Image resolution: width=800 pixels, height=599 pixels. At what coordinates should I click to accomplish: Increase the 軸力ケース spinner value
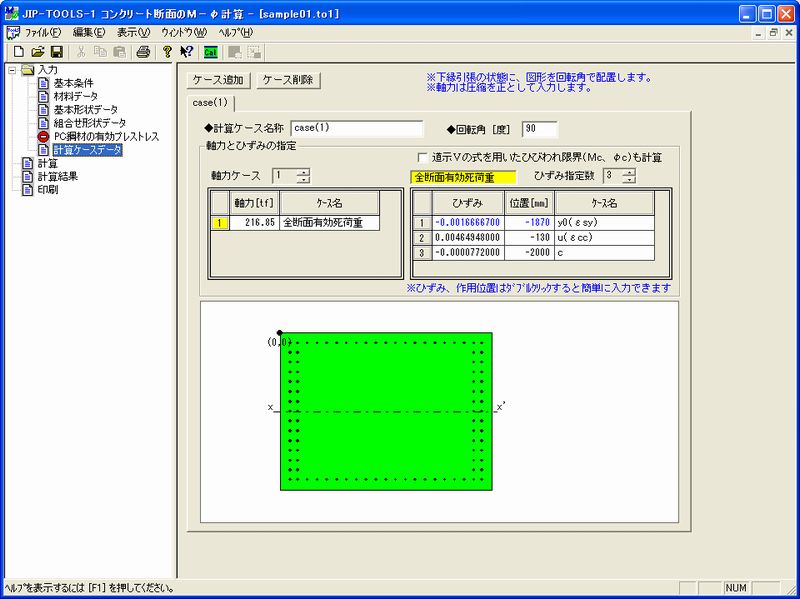tap(303, 172)
